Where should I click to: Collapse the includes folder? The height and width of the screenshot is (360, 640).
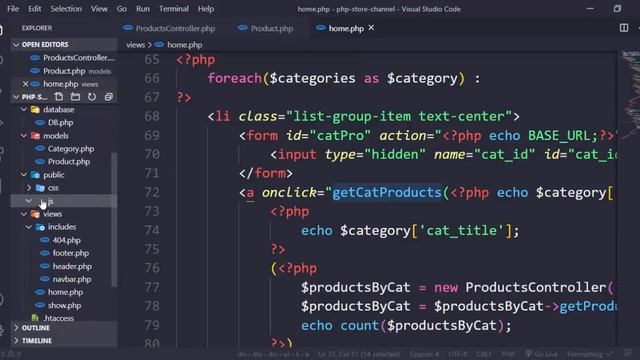pyautogui.click(x=29, y=227)
